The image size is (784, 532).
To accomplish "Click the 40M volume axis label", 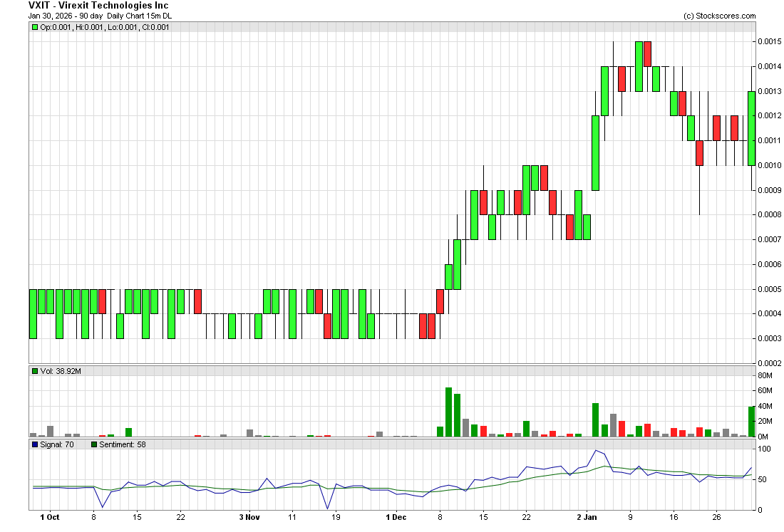I will pos(765,406).
